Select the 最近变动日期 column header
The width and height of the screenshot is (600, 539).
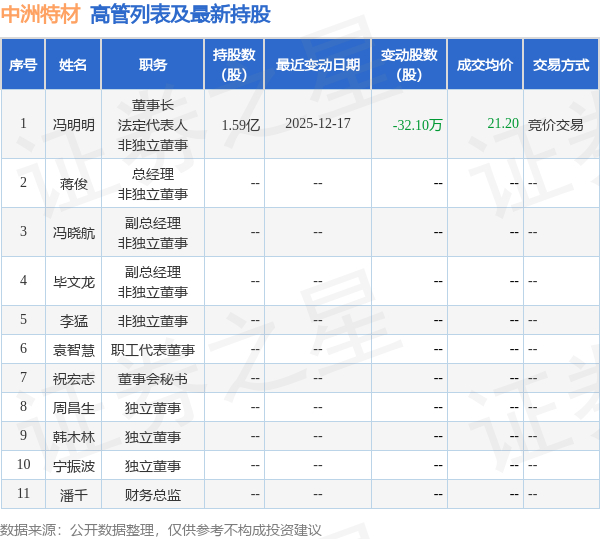click(x=318, y=64)
